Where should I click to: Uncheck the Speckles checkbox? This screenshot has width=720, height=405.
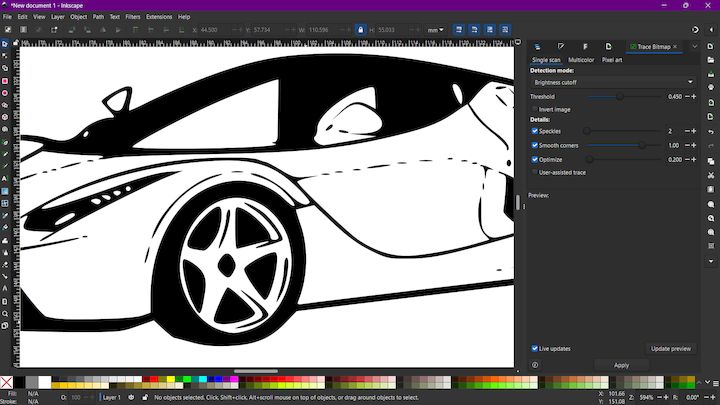point(534,131)
